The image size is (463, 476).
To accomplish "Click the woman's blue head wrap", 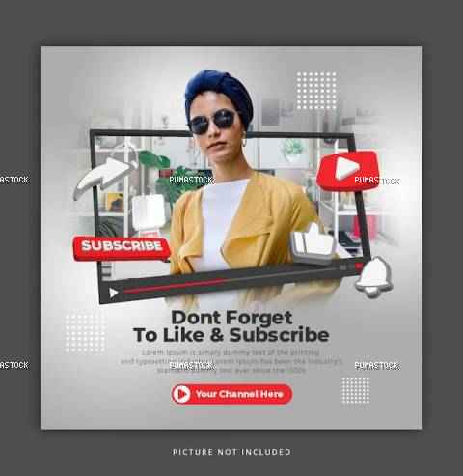I will click(x=219, y=94).
